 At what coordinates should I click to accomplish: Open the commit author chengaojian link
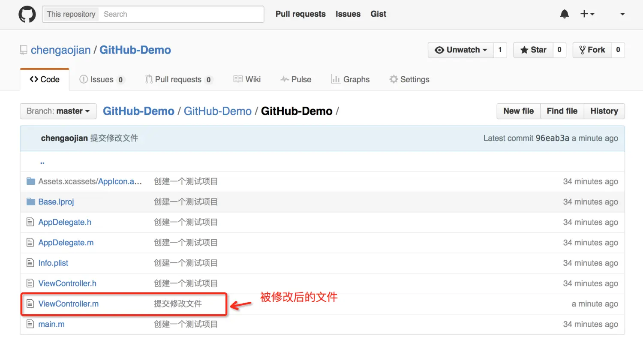click(x=64, y=138)
